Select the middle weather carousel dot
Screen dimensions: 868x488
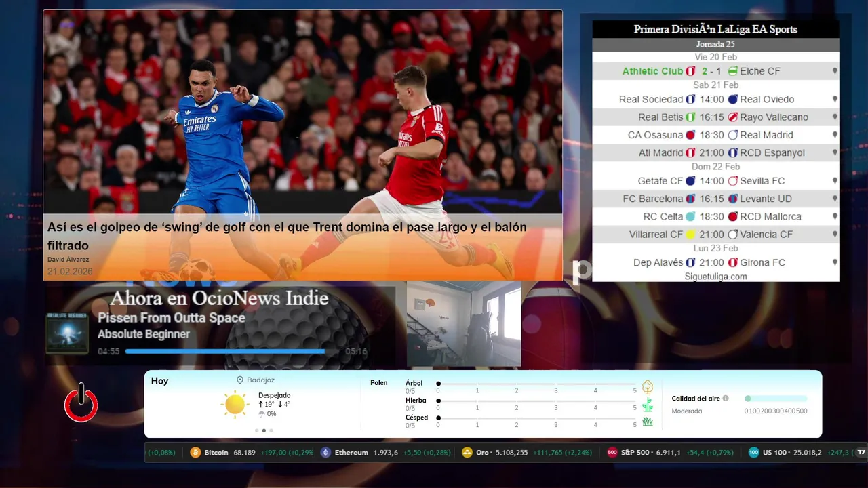264,430
